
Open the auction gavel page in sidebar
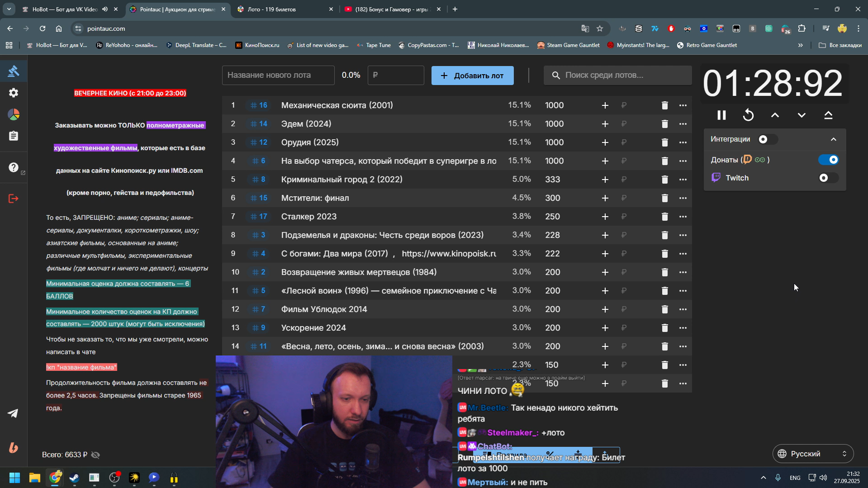coord(14,71)
